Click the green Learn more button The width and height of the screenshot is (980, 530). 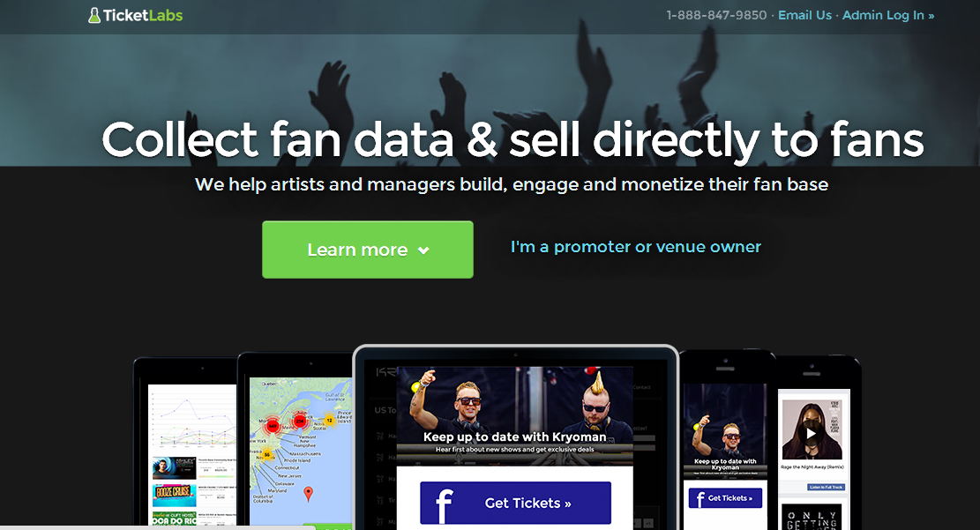368,250
